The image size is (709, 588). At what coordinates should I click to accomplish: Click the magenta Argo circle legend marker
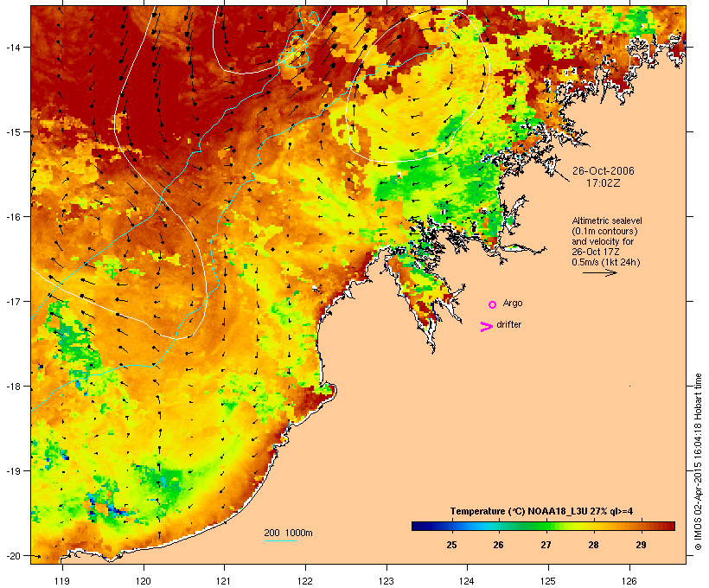(x=493, y=304)
